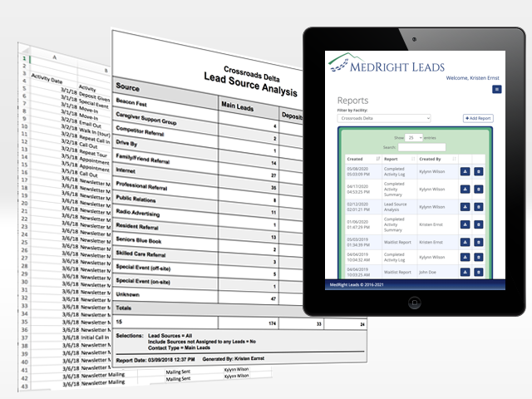Delete the 01/06/2020 Completed Activity Summary
The image size is (532, 399).
point(479,224)
